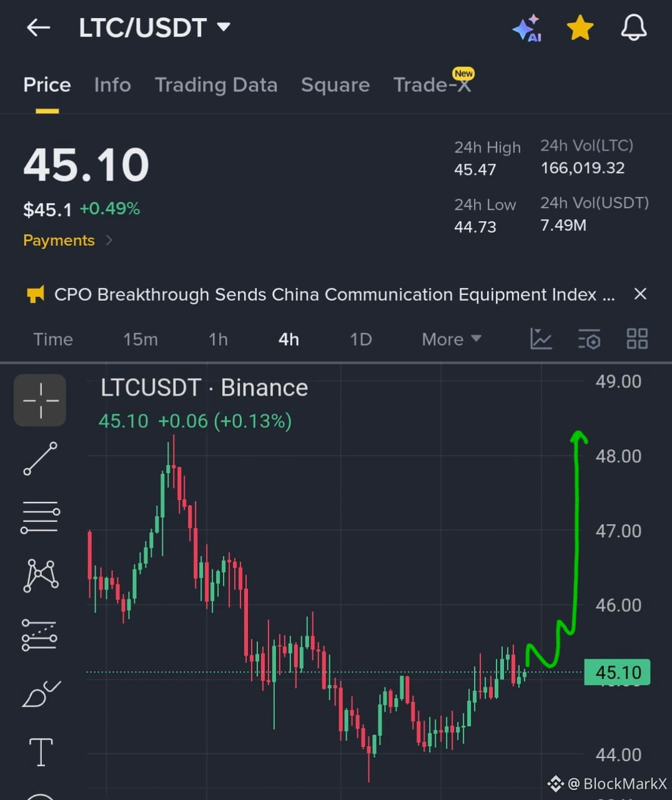This screenshot has height=800, width=672.
Task: Click the +0.49% price change text
Action: tap(110, 209)
